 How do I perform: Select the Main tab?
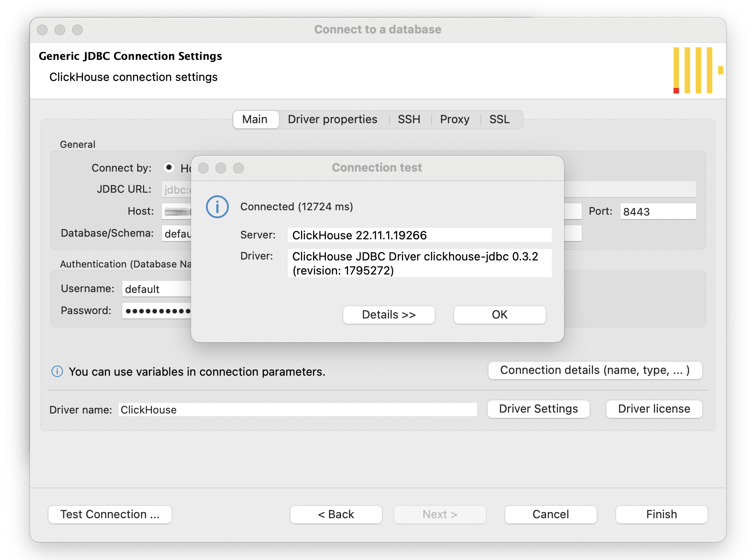click(x=255, y=119)
